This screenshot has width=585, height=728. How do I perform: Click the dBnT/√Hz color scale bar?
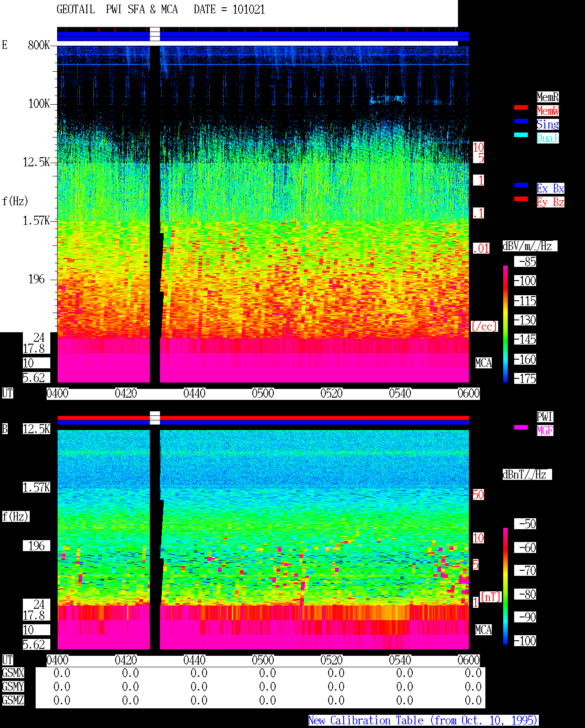pos(505,586)
